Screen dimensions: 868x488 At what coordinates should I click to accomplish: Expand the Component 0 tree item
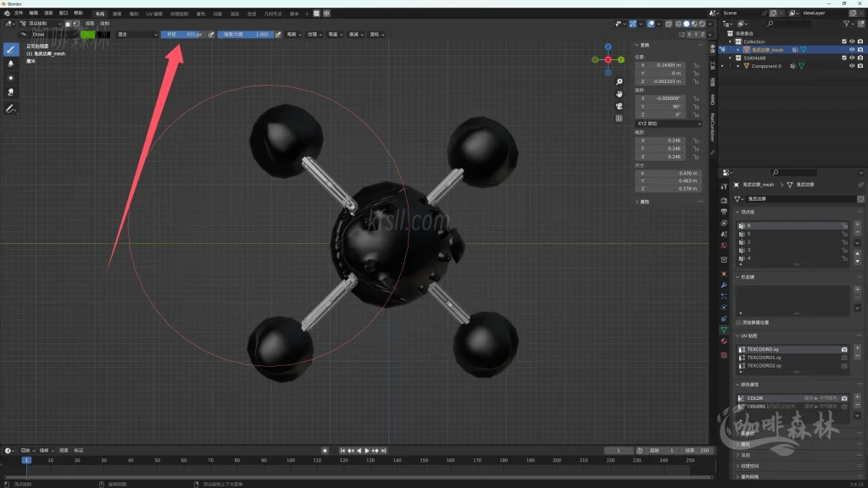point(737,66)
